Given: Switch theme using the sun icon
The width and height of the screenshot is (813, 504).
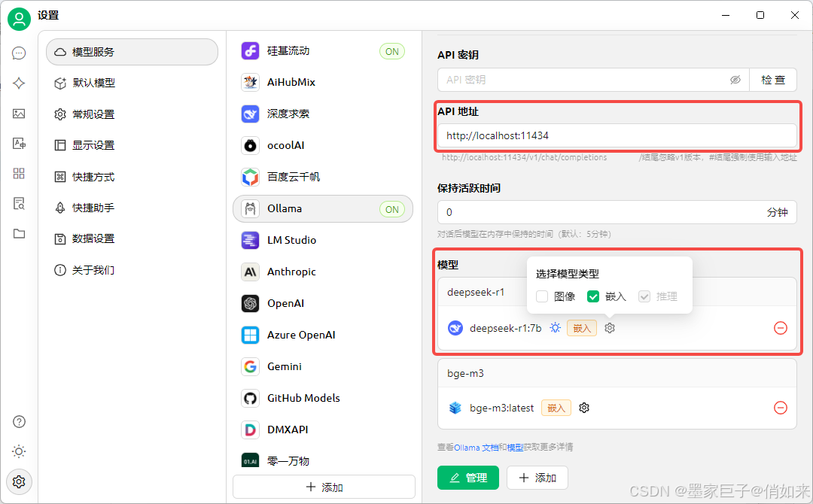Looking at the screenshot, I should (19, 451).
